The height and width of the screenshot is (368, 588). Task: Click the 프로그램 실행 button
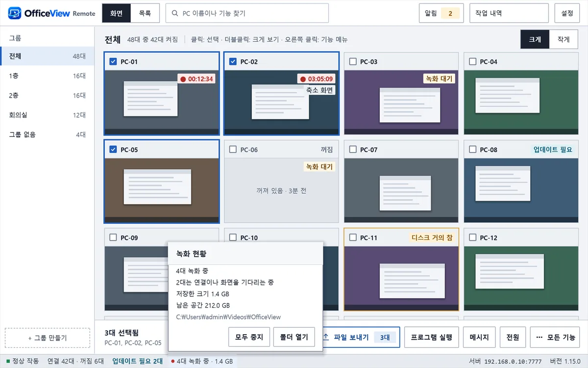431,338
